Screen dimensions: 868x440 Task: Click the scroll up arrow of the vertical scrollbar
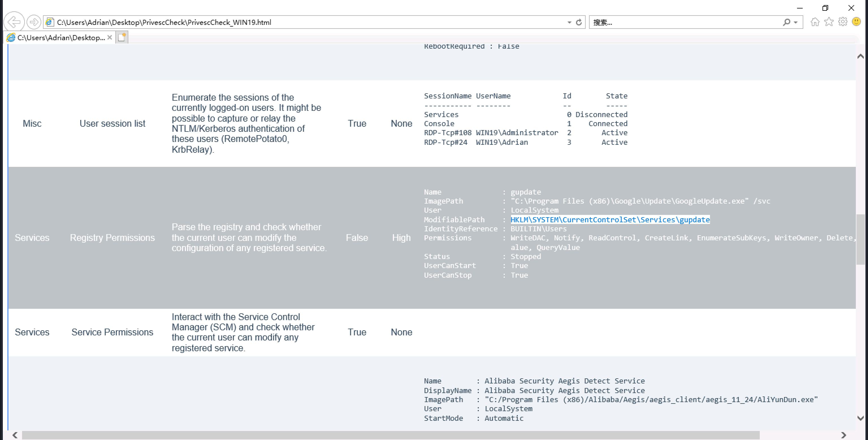click(x=860, y=56)
